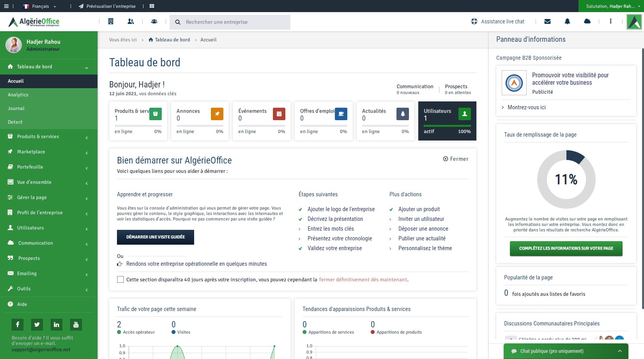Select Journal in the sidebar menu
Screen dimensions: 644x359
coord(16,108)
